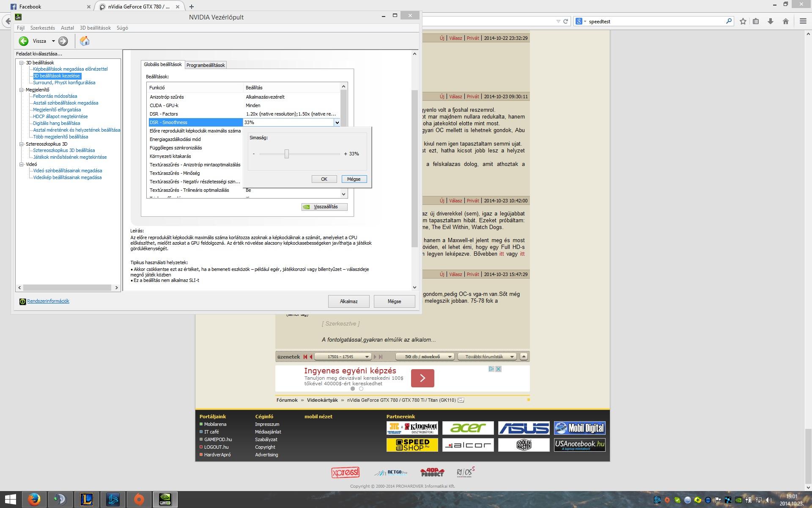
Task: Open the Vissza history dropdown arrow
Action: coord(53,41)
